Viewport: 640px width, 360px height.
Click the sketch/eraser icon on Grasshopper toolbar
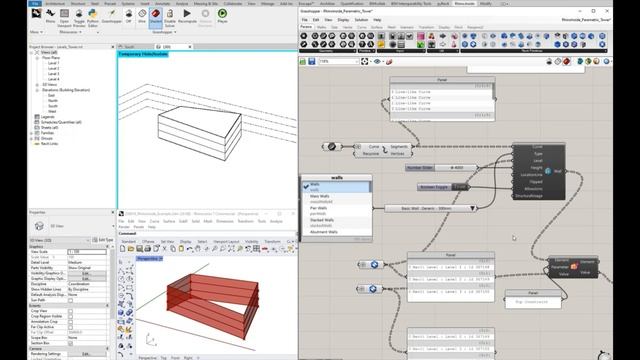389,61
